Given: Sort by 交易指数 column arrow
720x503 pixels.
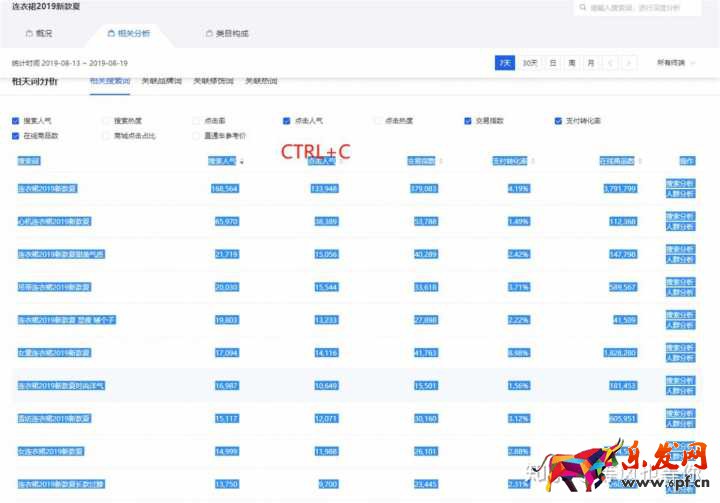Looking at the screenshot, I should coord(440,161).
